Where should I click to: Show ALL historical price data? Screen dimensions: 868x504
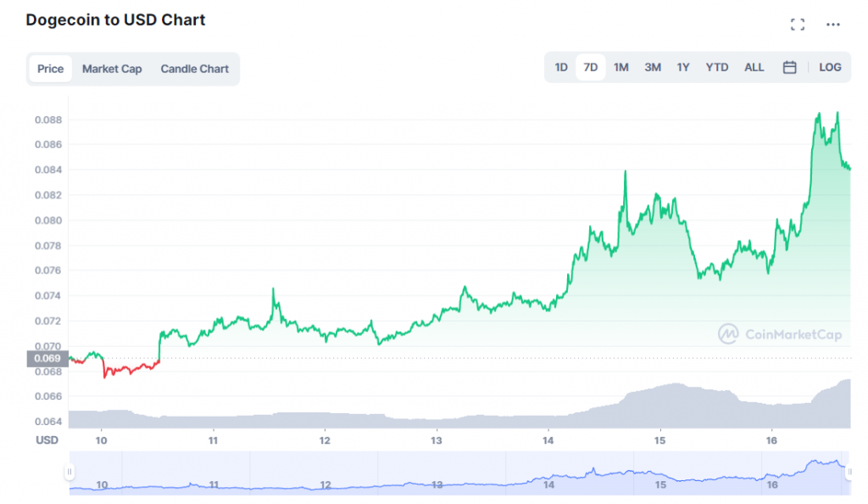tap(754, 66)
